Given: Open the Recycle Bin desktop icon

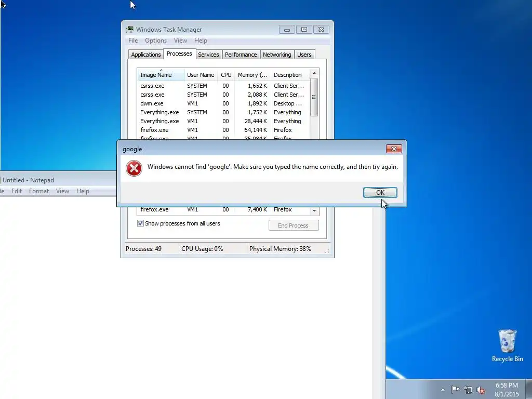Looking at the screenshot, I should [x=507, y=345].
